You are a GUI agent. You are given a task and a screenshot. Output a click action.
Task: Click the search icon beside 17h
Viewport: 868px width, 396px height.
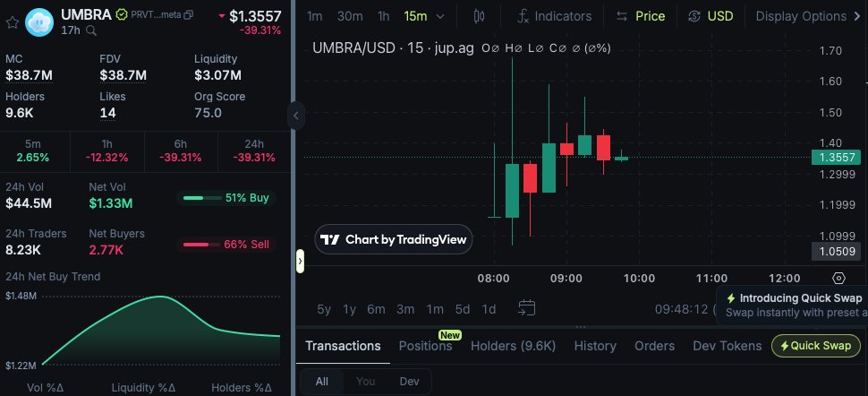[90, 31]
